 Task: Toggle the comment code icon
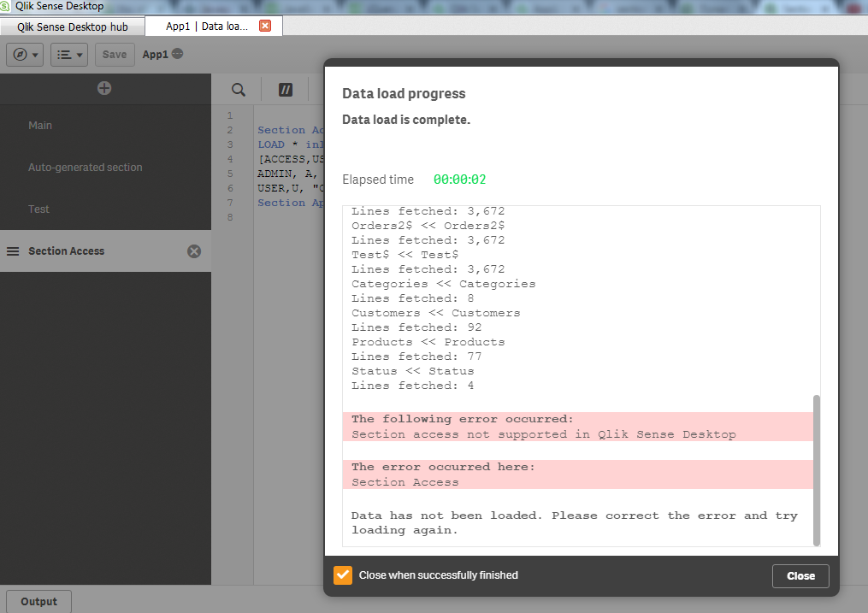pyautogui.click(x=285, y=89)
